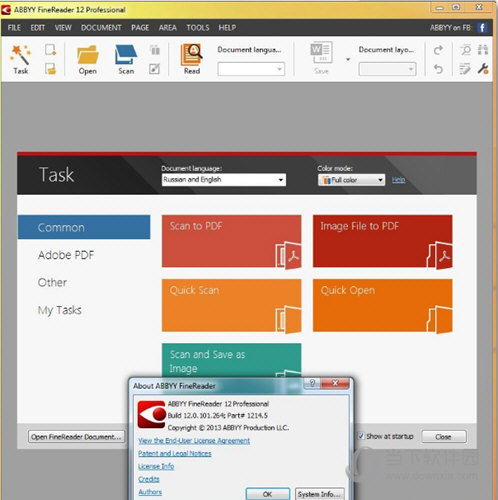Close the About ABBYY FineReader dialog
The image size is (498, 500).
pos(335,383)
